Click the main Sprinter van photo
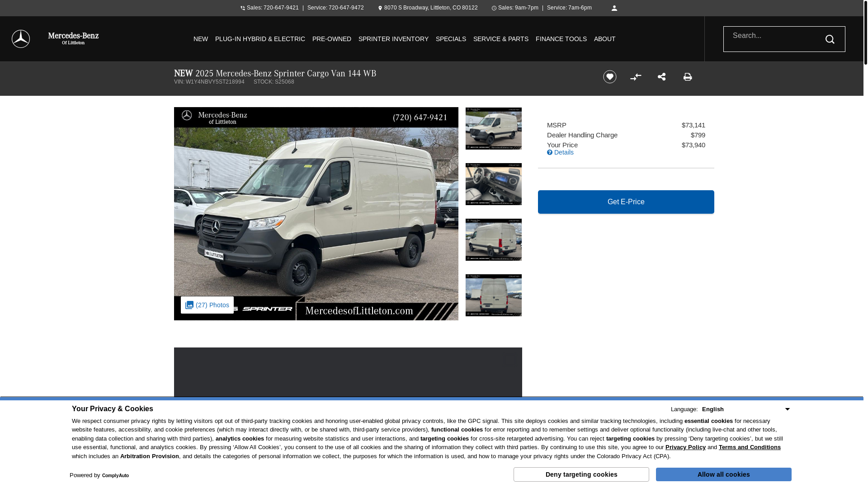The height and width of the screenshot is (488, 868). tap(316, 214)
